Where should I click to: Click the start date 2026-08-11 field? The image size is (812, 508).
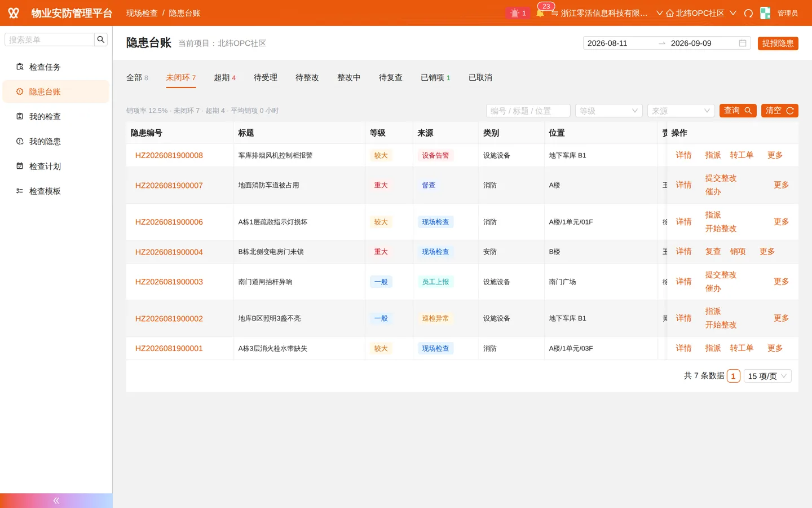click(x=619, y=43)
